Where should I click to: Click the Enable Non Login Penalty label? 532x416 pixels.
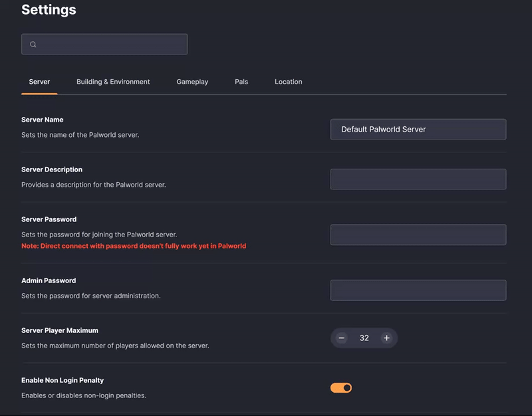point(63,380)
